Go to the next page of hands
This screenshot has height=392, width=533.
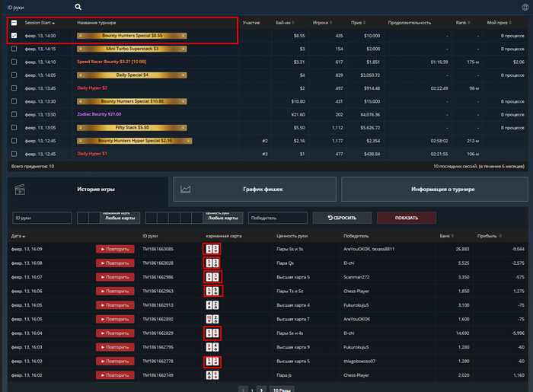pyautogui.click(x=261, y=390)
